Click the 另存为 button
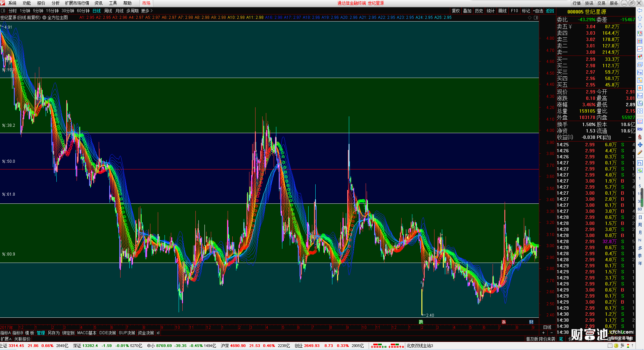Viewport: 644px width, 350px height. [x=54, y=333]
